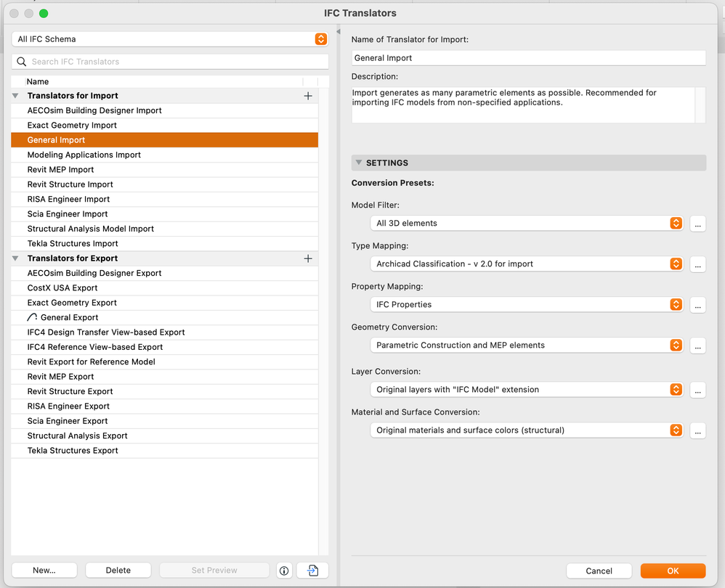Select Exact Geometry Import translator
This screenshot has height=588, width=725.
pyautogui.click(x=165, y=125)
